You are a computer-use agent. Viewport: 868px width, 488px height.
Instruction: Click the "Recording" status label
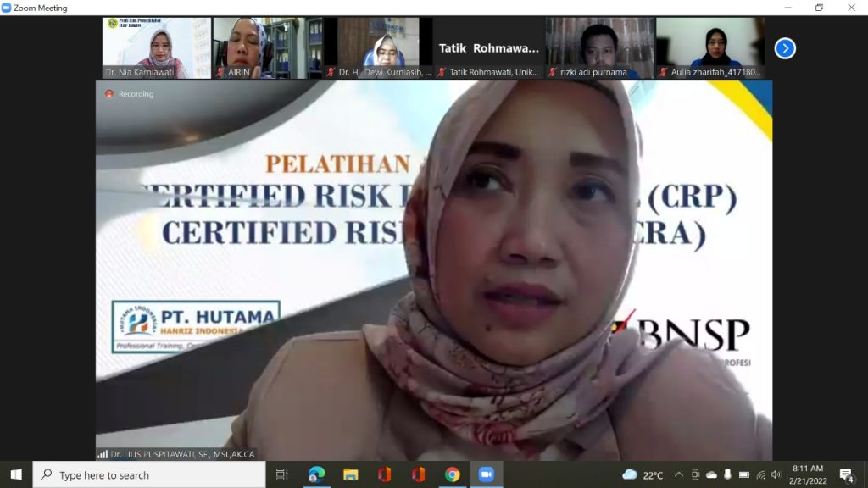(136, 94)
